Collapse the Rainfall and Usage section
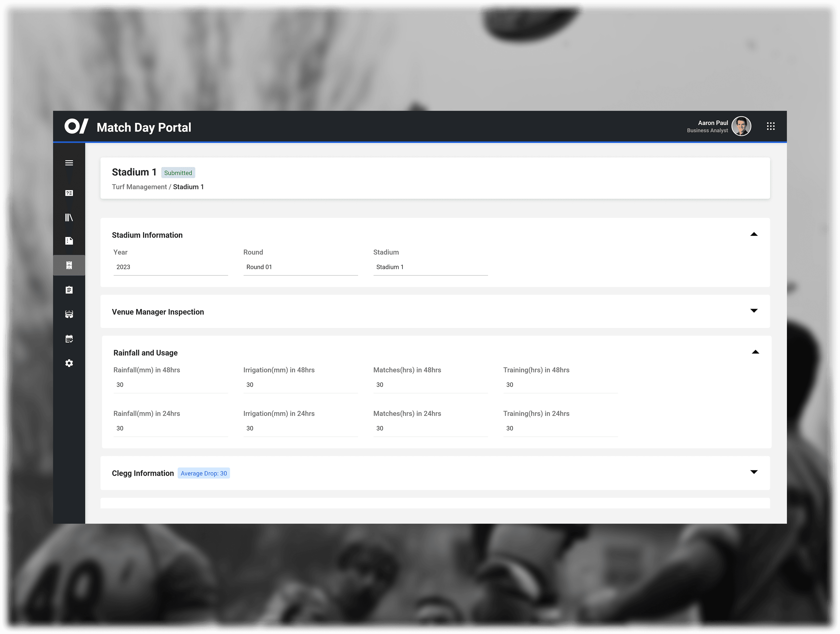 tap(755, 352)
